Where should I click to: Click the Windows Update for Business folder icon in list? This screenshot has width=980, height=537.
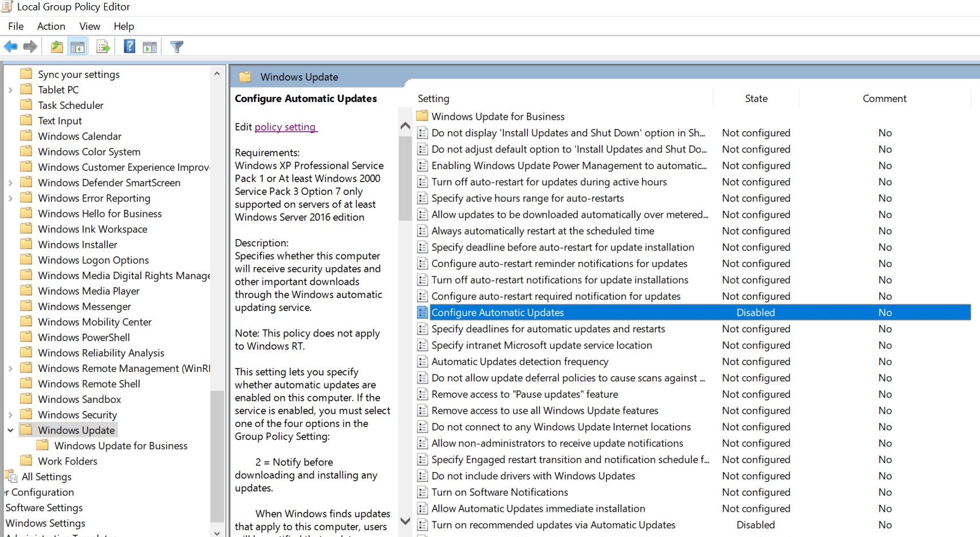coord(423,116)
